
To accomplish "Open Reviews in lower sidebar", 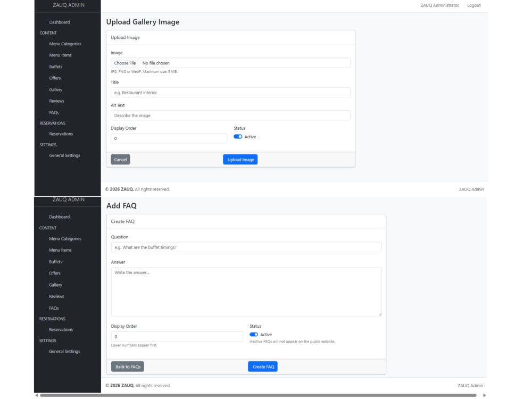I will point(56,296).
